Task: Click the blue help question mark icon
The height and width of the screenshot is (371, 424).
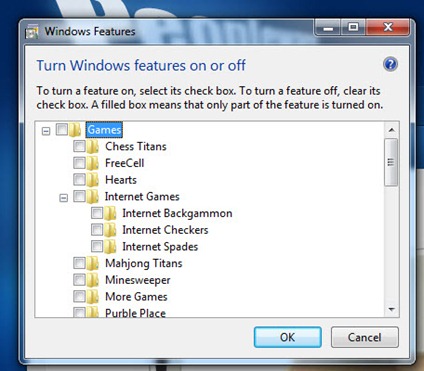Action: 390,64
